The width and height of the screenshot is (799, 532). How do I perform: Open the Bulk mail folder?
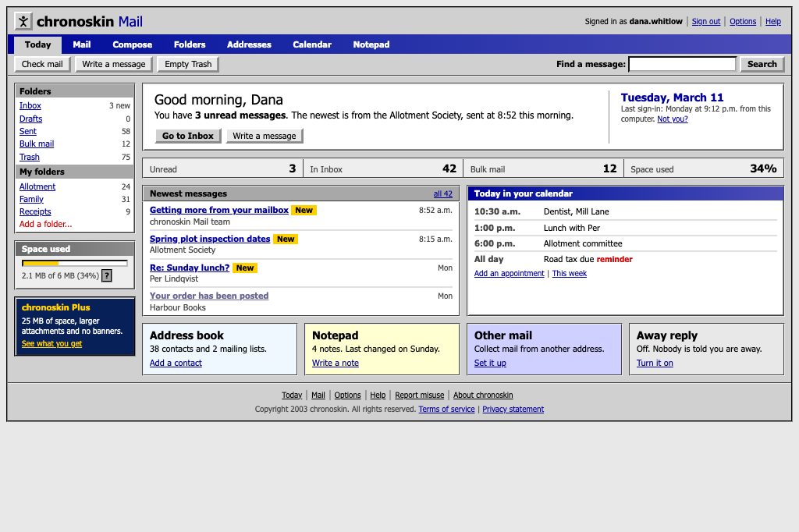click(37, 144)
